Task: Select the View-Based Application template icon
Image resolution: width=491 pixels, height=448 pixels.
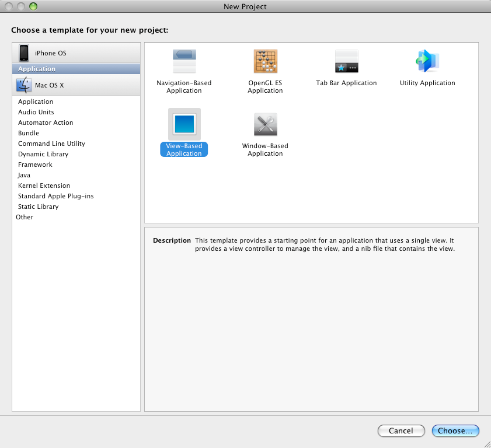Action: pos(184,124)
